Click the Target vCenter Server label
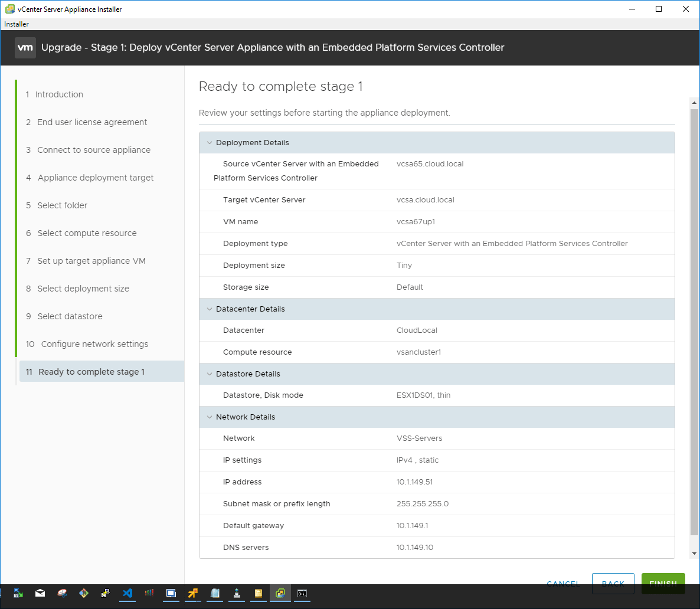 [264, 200]
